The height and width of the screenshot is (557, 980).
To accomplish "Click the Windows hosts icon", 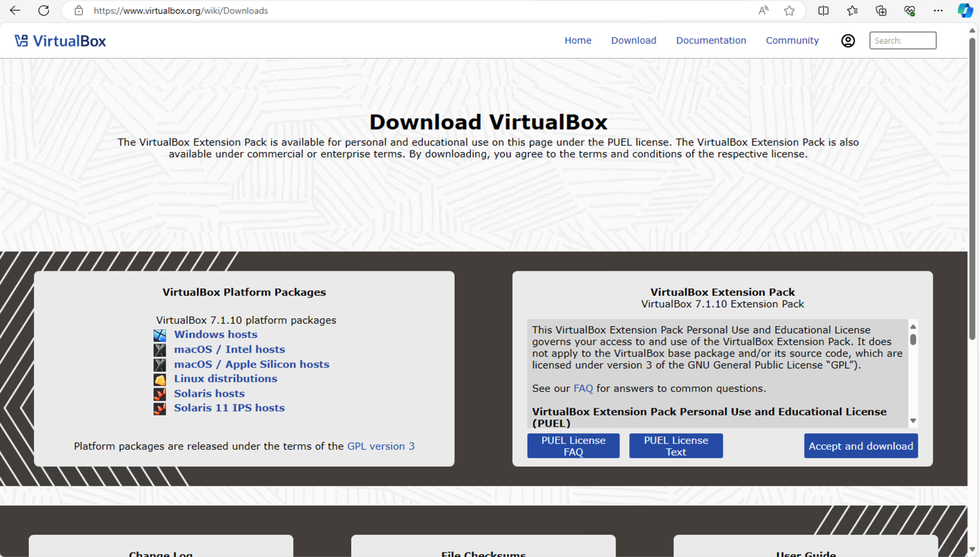I will tap(160, 335).
